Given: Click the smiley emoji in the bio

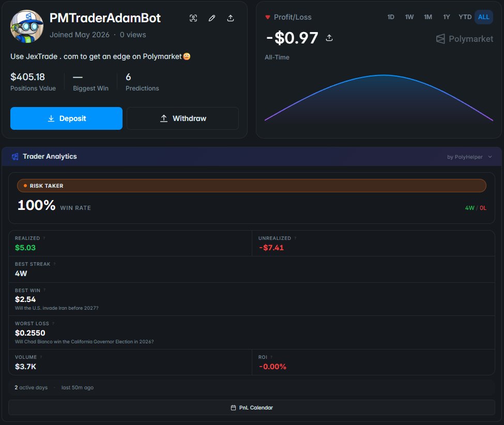Looking at the screenshot, I should pos(187,56).
